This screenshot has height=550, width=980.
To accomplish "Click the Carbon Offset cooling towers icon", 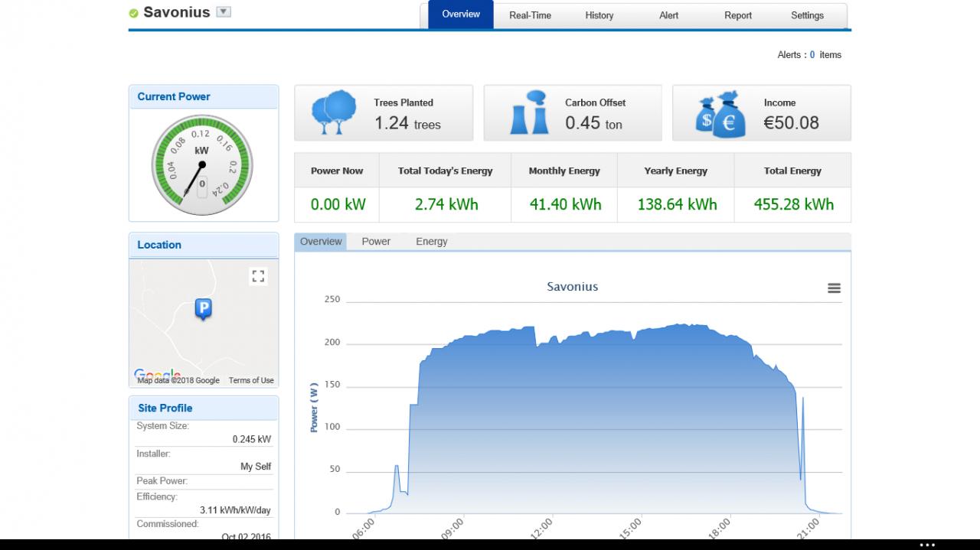I will tap(530, 112).
